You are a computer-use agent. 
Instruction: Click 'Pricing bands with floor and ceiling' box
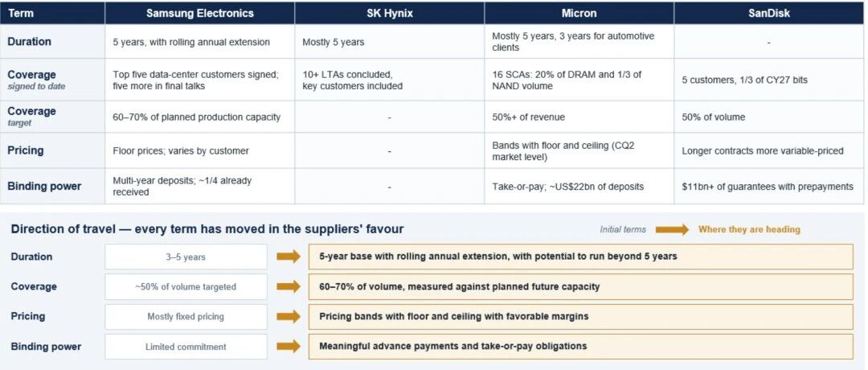click(x=581, y=317)
